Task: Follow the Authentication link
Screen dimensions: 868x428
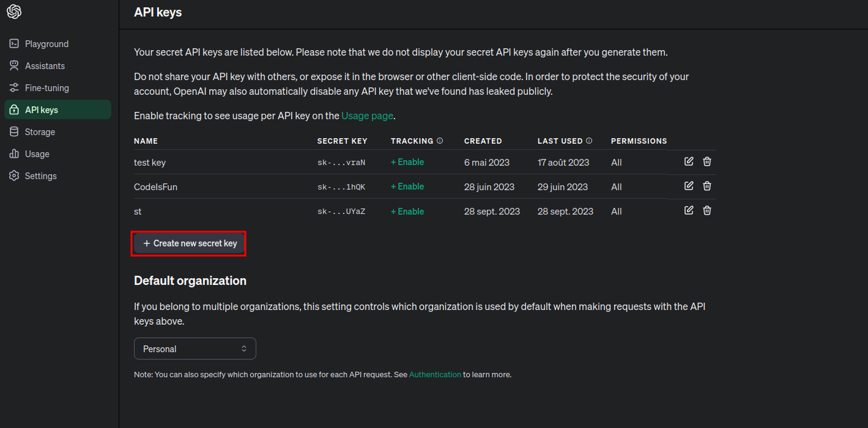Action: tap(435, 374)
